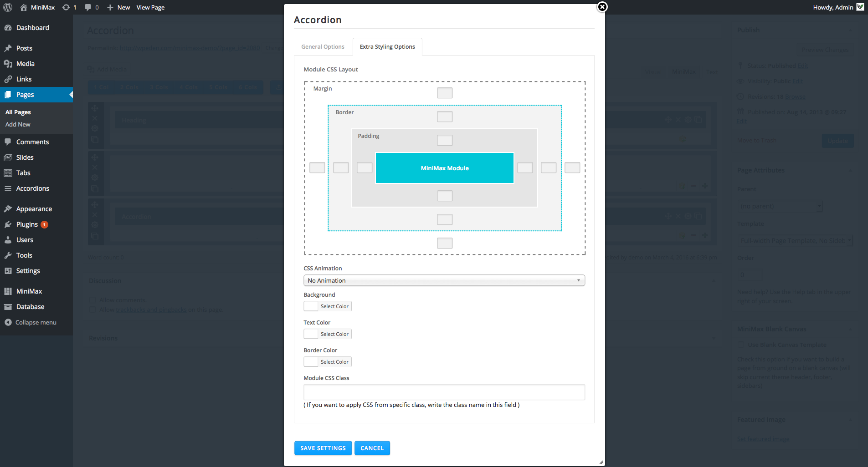This screenshot has height=467, width=868.
Task: Click the Links chain icon in sidebar
Action: 8,79
